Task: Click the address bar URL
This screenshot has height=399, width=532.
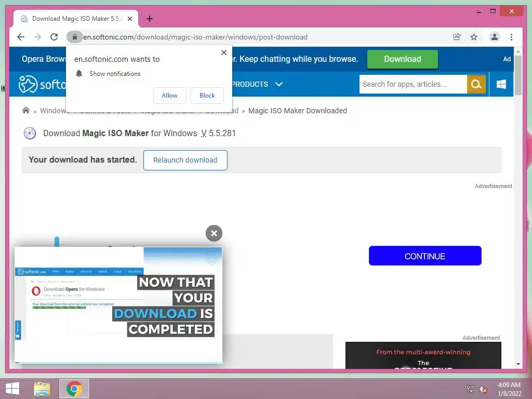Action: pos(195,37)
